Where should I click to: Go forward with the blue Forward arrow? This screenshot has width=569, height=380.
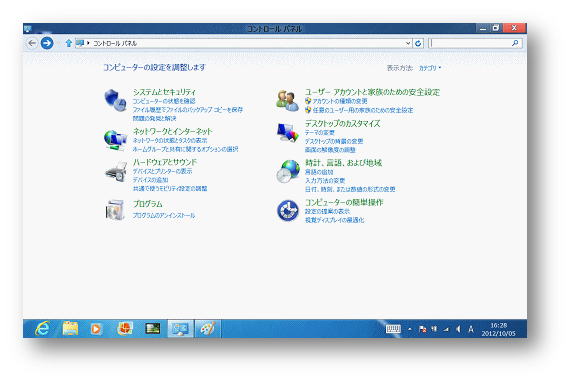(x=47, y=43)
